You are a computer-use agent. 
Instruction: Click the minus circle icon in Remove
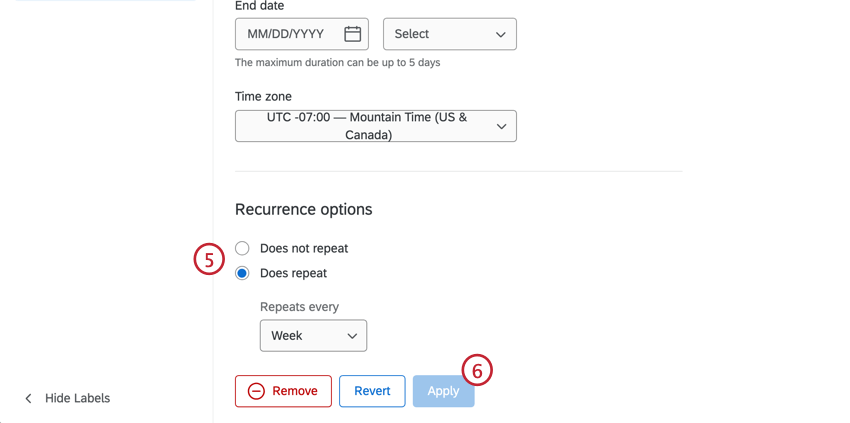pyautogui.click(x=256, y=391)
